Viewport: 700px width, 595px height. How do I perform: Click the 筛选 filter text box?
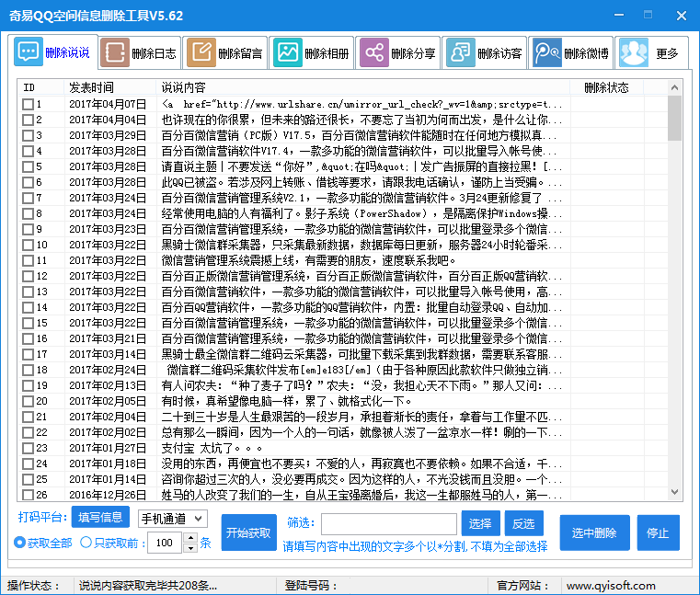click(389, 524)
